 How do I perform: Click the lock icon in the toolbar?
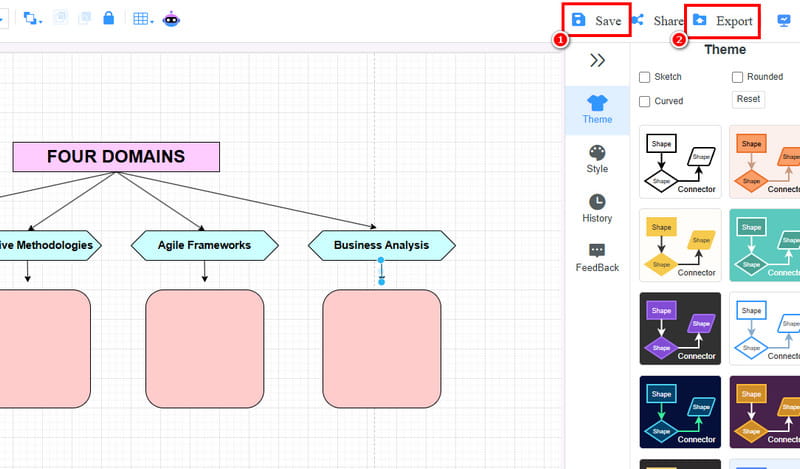tap(108, 18)
